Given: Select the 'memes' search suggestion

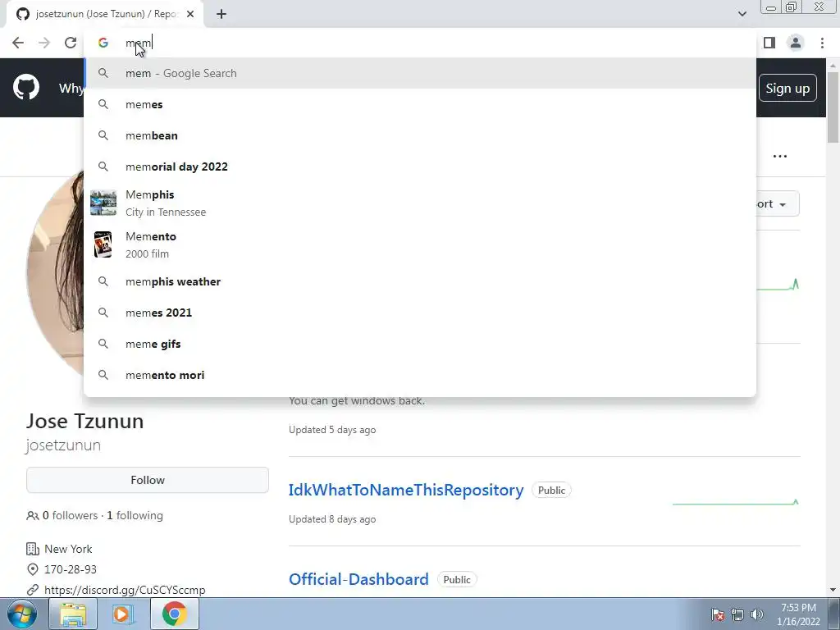Looking at the screenshot, I should [x=420, y=104].
